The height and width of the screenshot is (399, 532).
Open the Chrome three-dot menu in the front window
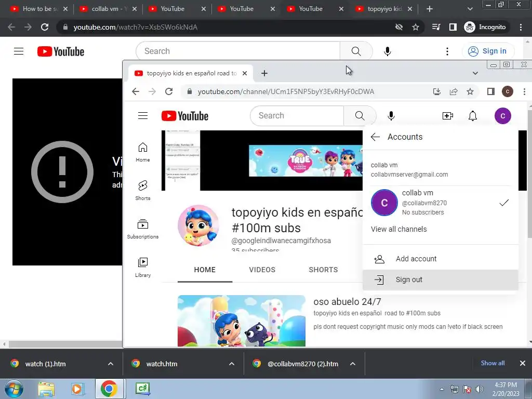click(524, 91)
